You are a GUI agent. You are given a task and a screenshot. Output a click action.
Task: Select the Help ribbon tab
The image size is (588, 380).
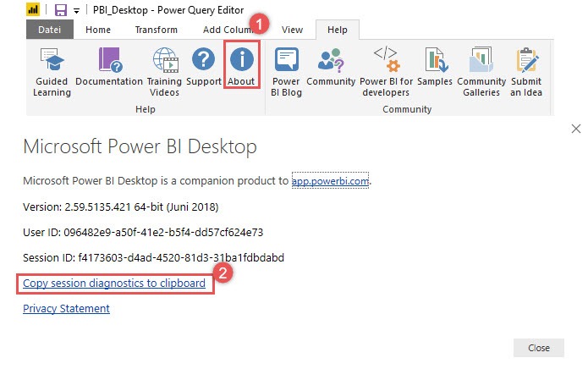337,30
